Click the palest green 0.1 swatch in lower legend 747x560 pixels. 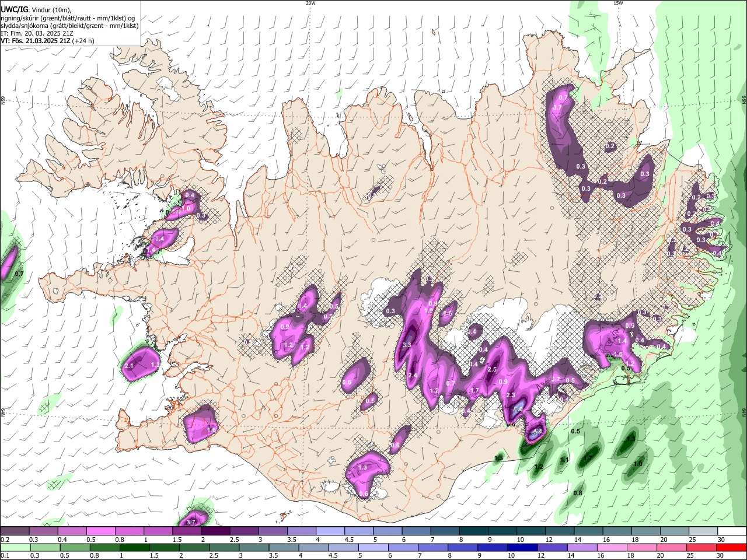tap(15, 547)
